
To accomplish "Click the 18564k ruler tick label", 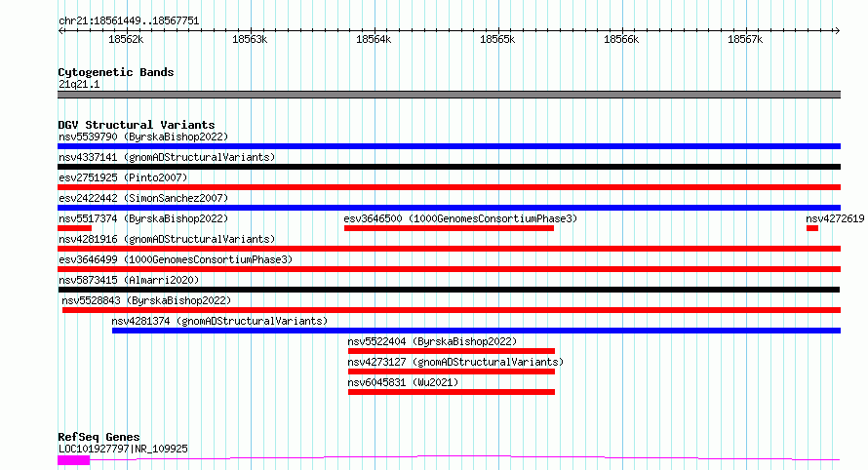I will point(374,39).
